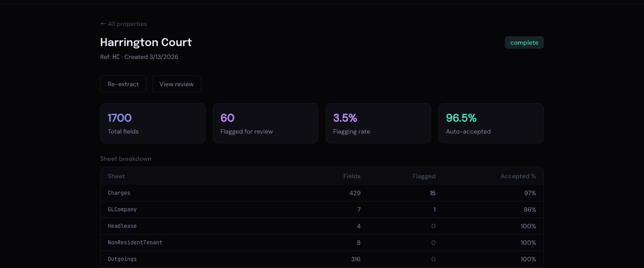Click the Flagging rate card
Viewport: 644px width, 268px height.
(378, 123)
